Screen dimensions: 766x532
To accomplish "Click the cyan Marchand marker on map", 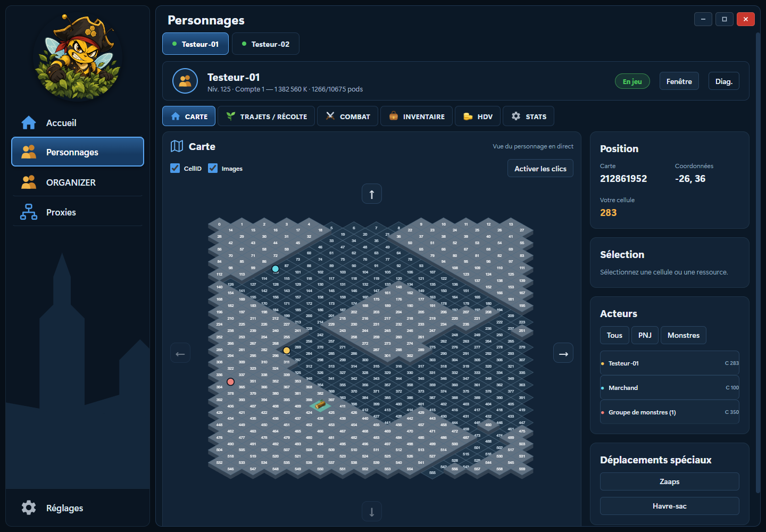I will click(276, 269).
